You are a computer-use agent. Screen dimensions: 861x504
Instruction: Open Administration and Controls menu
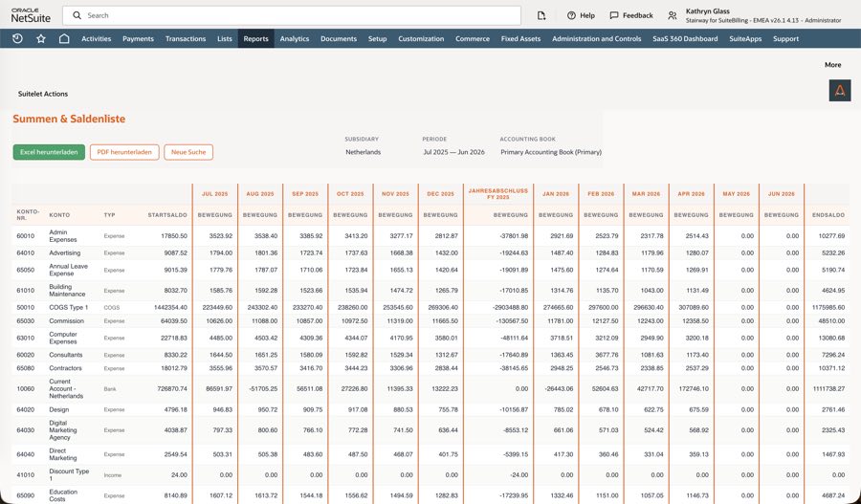coord(596,39)
